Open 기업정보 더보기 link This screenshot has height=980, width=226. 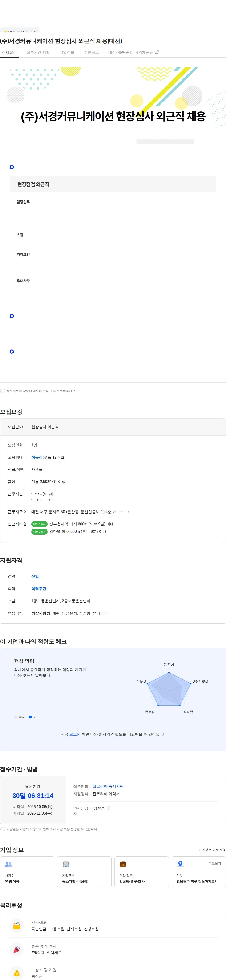211,850
